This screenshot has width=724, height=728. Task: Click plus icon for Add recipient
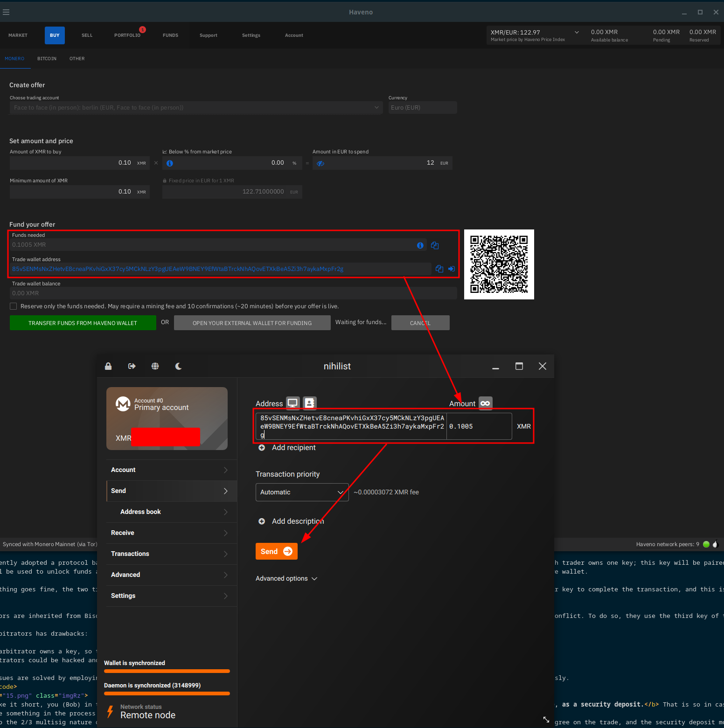[x=262, y=448]
